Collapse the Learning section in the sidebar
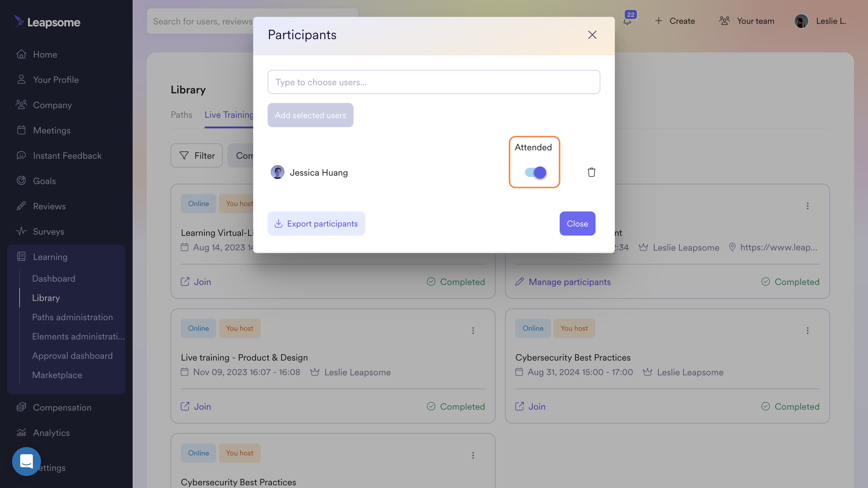Viewport: 868px width, 488px height. 42,257
